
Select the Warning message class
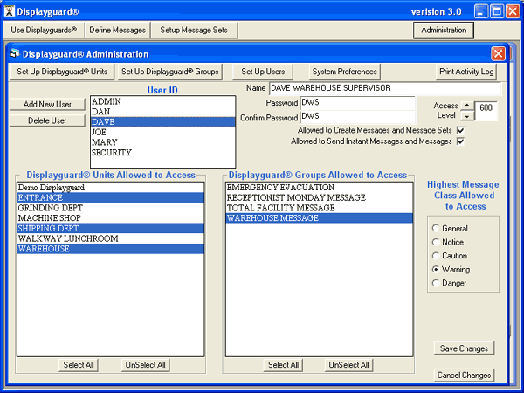point(435,269)
